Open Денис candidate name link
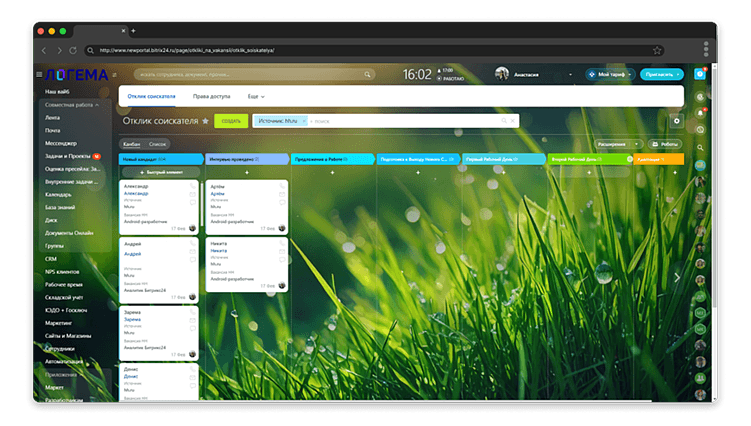 coord(131,377)
